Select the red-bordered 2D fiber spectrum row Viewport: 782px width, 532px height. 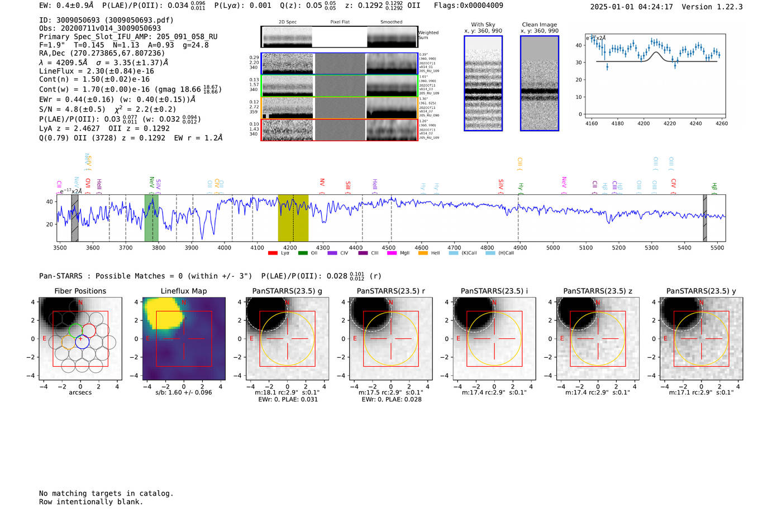coord(340,130)
